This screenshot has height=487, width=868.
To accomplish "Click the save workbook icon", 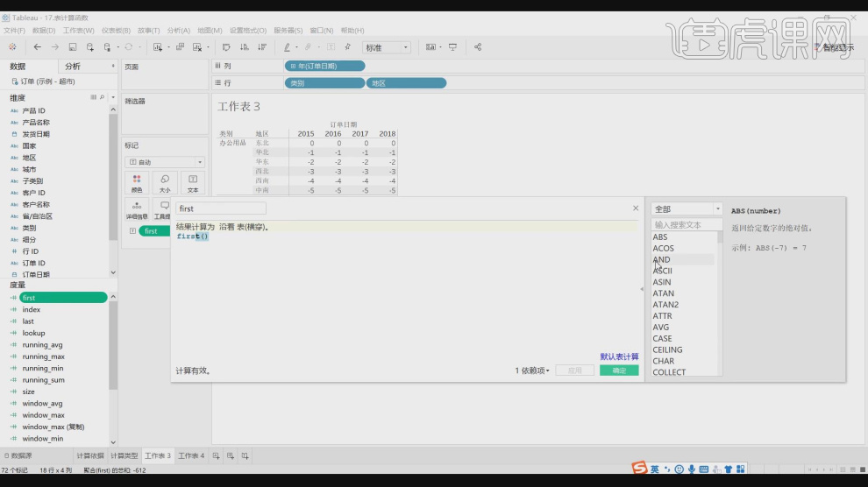I will 73,47.
